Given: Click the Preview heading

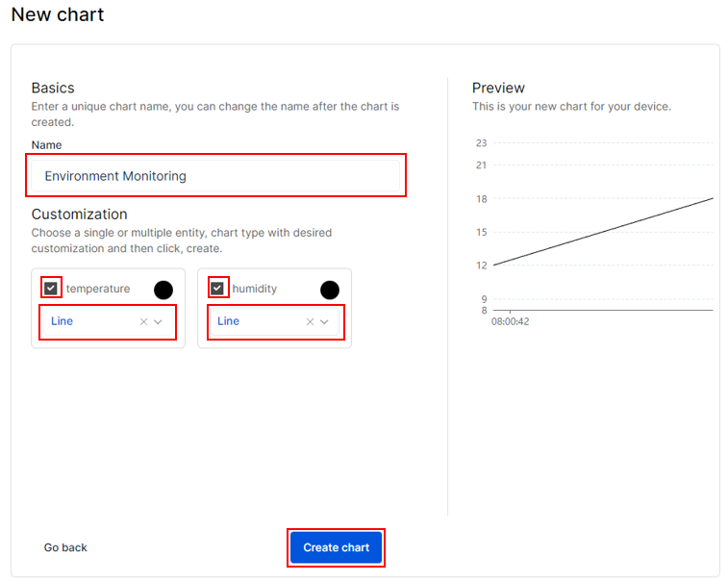Looking at the screenshot, I should click(x=498, y=88).
